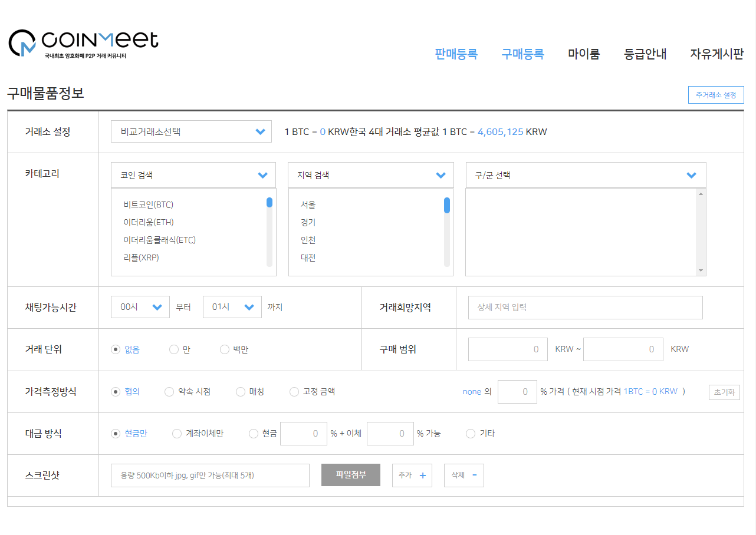
Task: Open the 판매등록 menu
Action: pyautogui.click(x=456, y=54)
